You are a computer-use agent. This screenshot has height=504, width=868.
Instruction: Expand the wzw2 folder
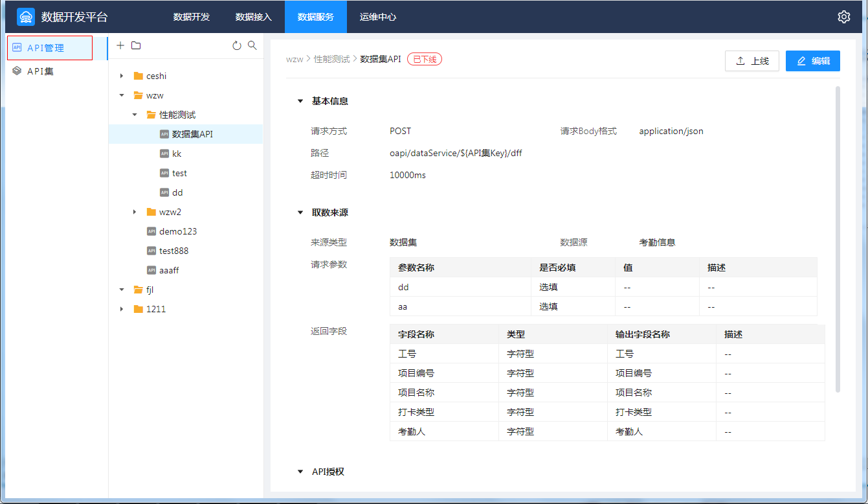pyautogui.click(x=135, y=212)
